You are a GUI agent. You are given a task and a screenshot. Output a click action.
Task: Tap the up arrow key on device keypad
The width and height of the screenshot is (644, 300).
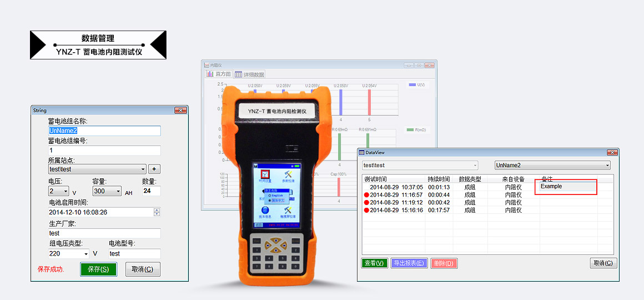275,241
